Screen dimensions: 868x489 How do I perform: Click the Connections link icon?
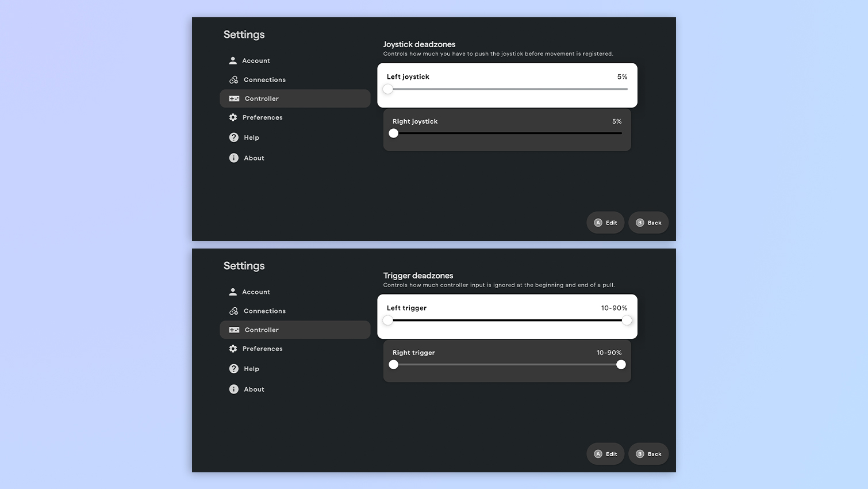click(x=233, y=79)
